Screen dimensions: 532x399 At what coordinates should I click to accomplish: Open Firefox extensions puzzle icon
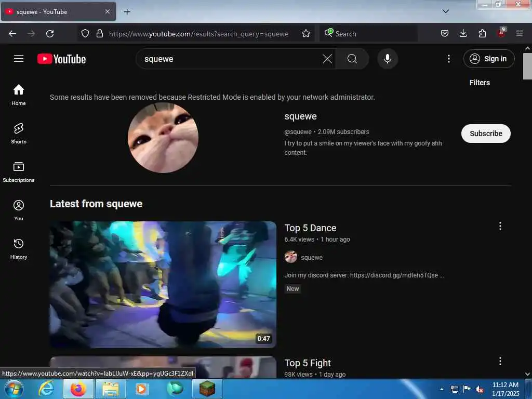482,33
